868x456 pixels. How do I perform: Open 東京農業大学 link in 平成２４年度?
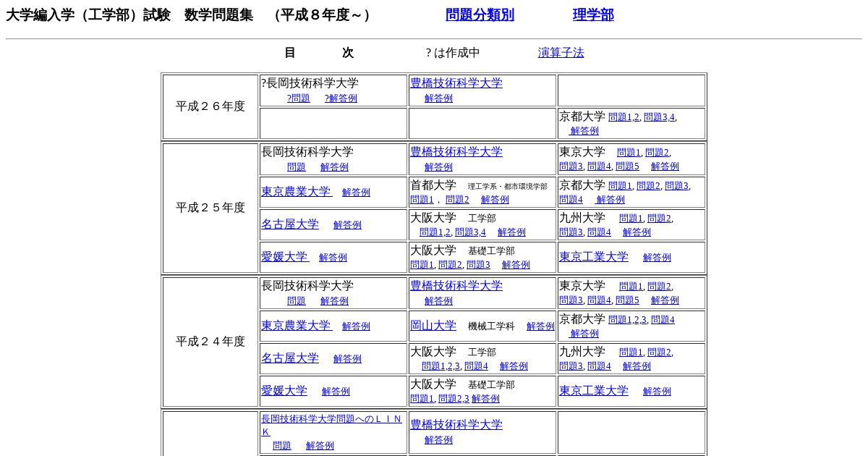(296, 326)
